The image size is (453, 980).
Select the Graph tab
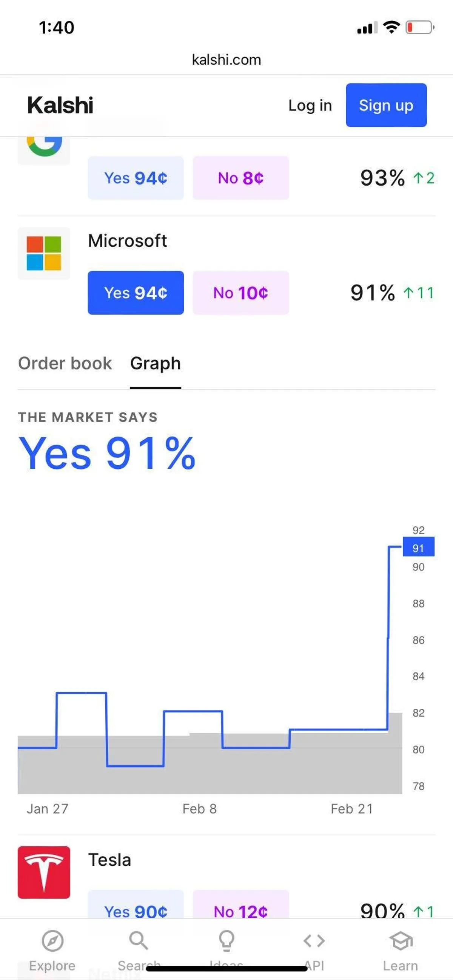pyautogui.click(x=155, y=363)
